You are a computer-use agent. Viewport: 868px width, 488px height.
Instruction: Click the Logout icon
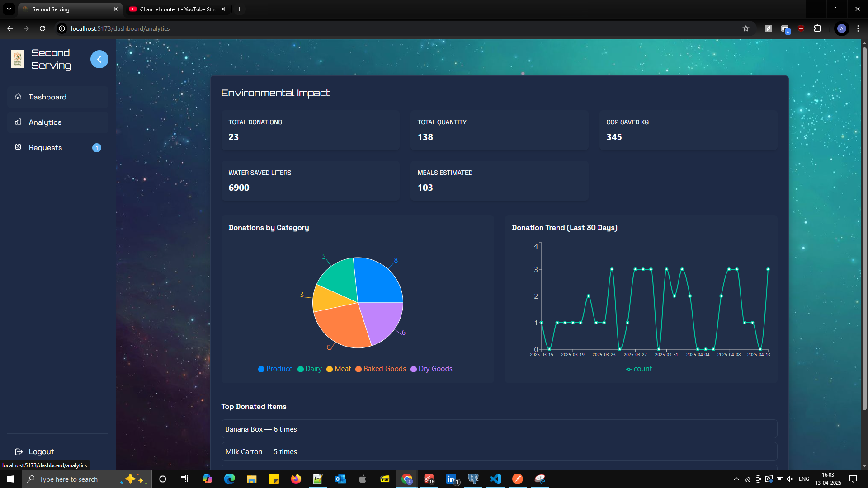(x=19, y=452)
